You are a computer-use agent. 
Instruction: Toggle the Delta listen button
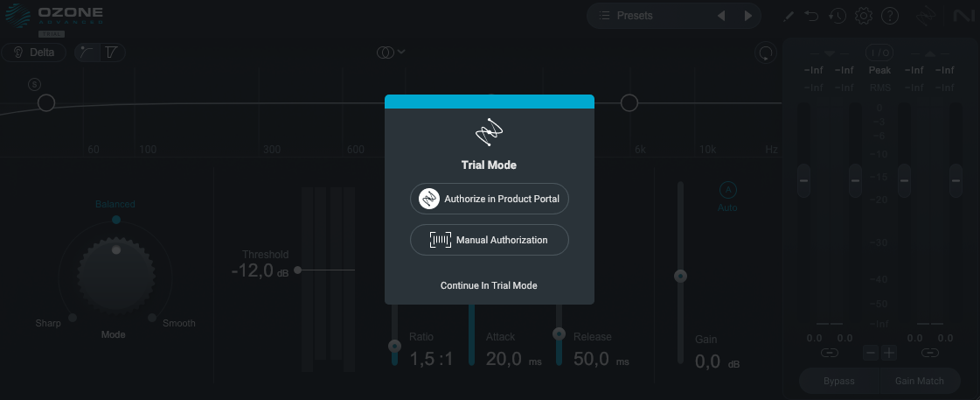coord(34,53)
